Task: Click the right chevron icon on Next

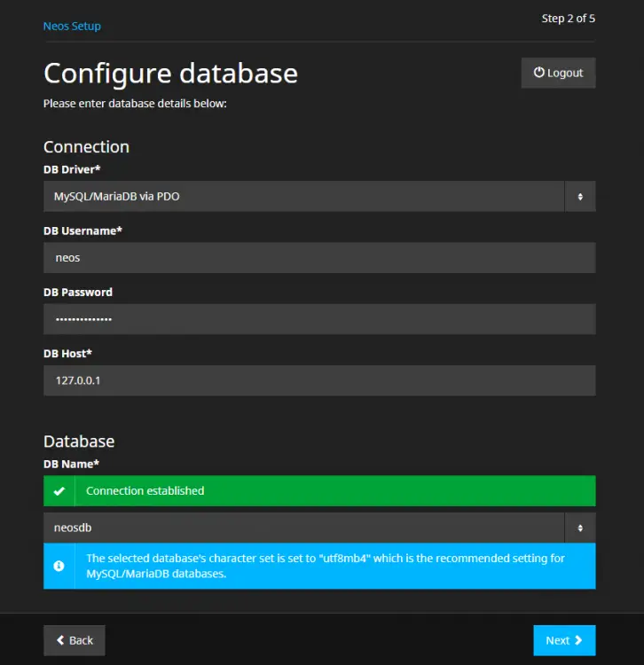Action: [578, 640]
